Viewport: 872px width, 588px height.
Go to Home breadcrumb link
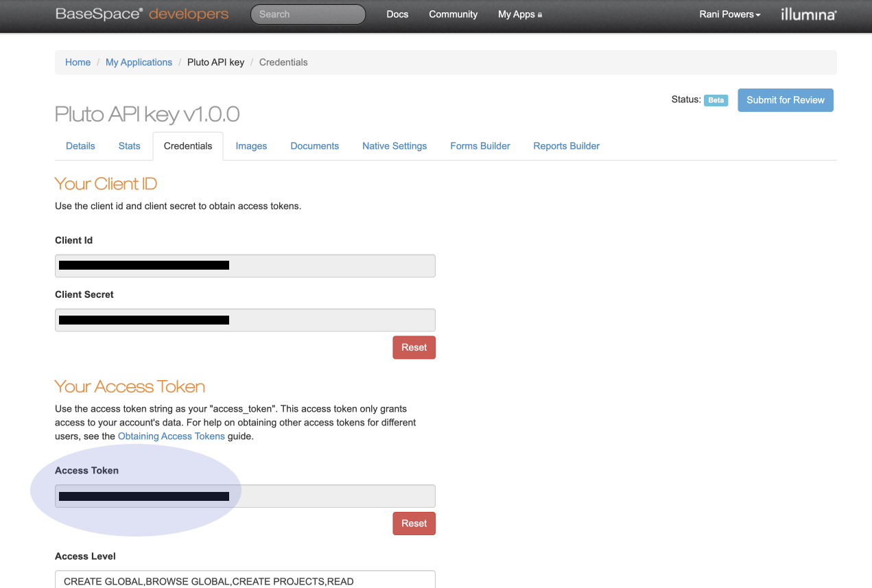coord(78,62)
